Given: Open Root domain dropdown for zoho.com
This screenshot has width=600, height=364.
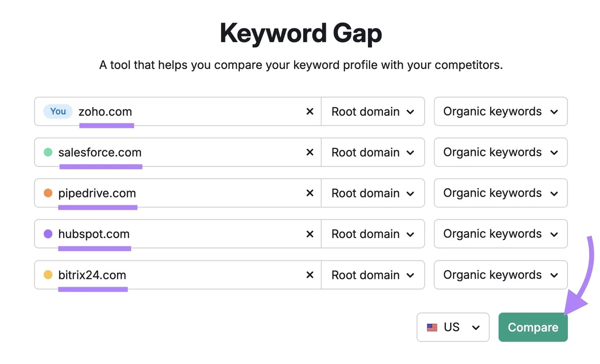Looking at the screenshot, I should pos(373,111).
